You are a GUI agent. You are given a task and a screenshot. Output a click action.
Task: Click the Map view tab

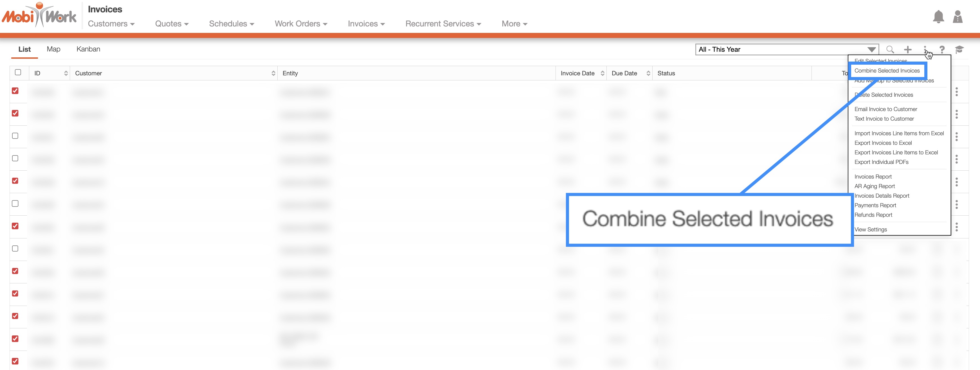[x=53, y=49]
